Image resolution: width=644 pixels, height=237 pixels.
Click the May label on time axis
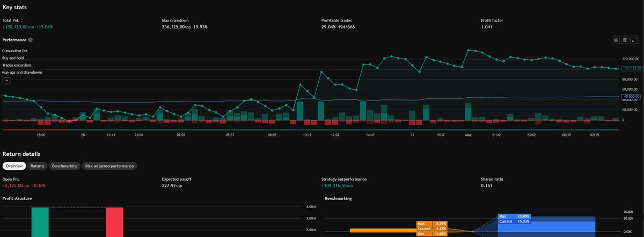pos(467,135)
